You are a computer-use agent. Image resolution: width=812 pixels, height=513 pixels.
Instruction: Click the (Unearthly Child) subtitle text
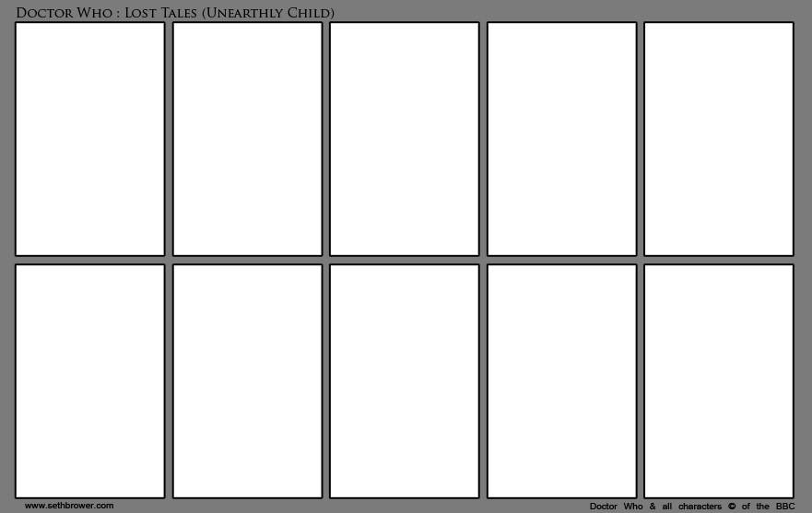(267, 12)
